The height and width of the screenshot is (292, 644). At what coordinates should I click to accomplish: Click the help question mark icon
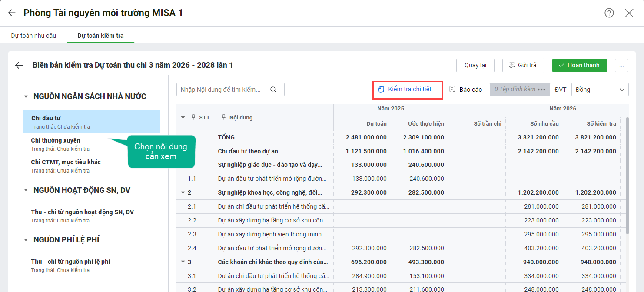[x=609, y=13]
